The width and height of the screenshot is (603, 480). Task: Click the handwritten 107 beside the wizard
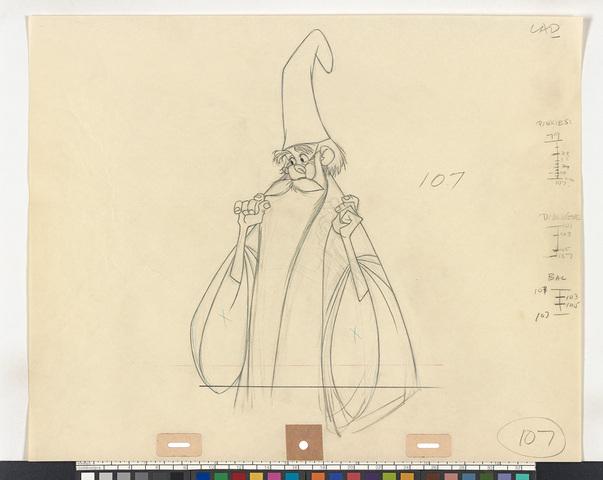(440, 180)
